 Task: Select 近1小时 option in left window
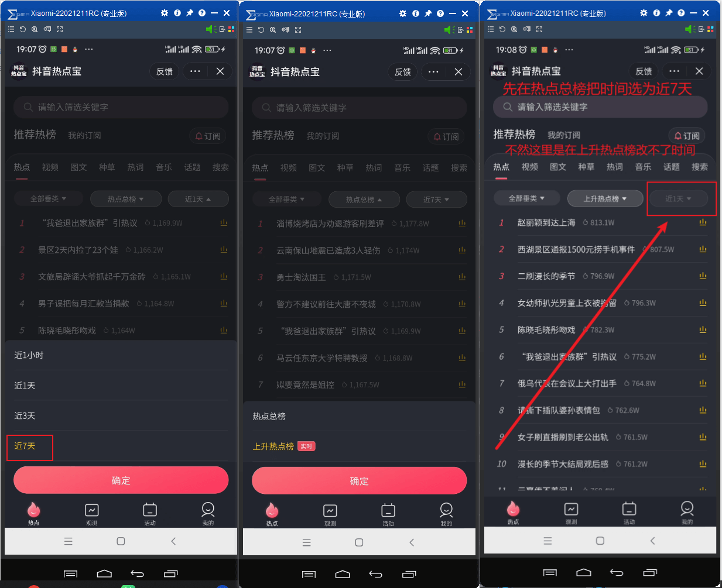121,355
